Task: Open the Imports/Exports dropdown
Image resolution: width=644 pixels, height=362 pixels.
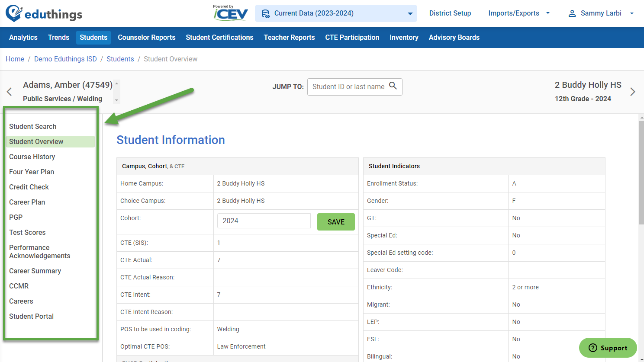Action: coord(519,13)
